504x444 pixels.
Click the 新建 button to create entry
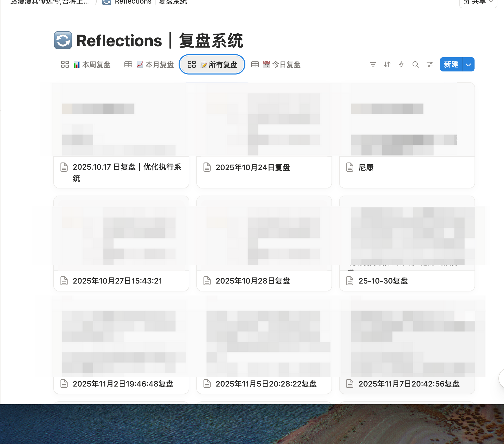[451, 65]
